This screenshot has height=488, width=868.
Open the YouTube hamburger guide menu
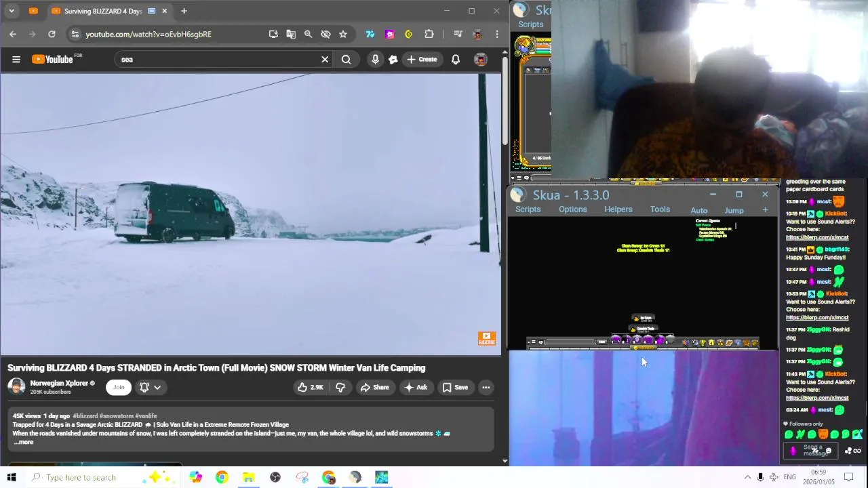(16, 60)
